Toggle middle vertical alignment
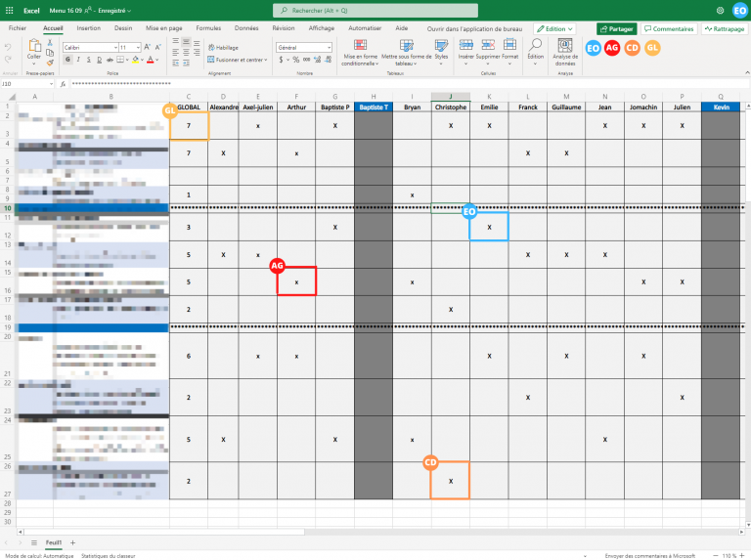 pyautogui.click(x=186, y=42)
